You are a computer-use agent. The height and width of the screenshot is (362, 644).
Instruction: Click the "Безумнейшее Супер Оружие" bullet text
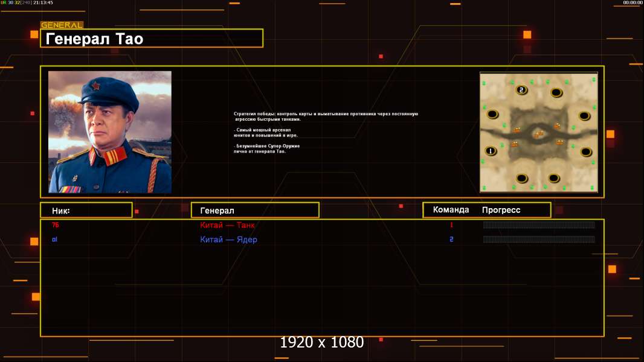point(266,148)
